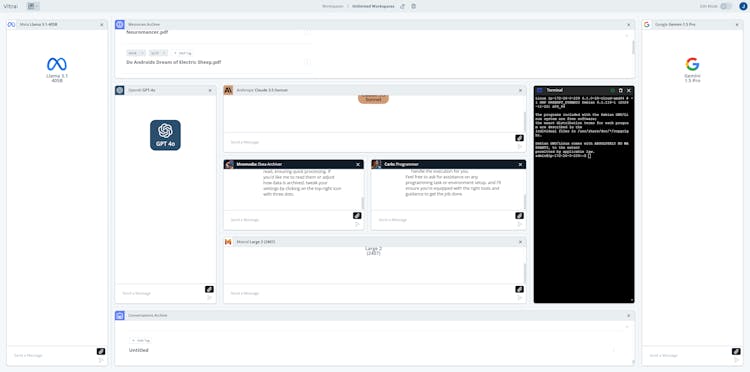Click attachment icon in Llama chat

tap(101, 351)
